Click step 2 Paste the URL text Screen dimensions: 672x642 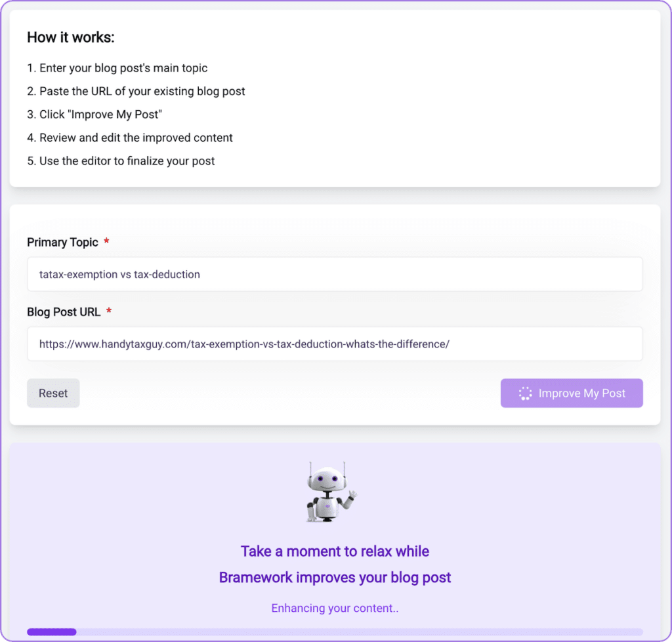[x=136, y=91]
